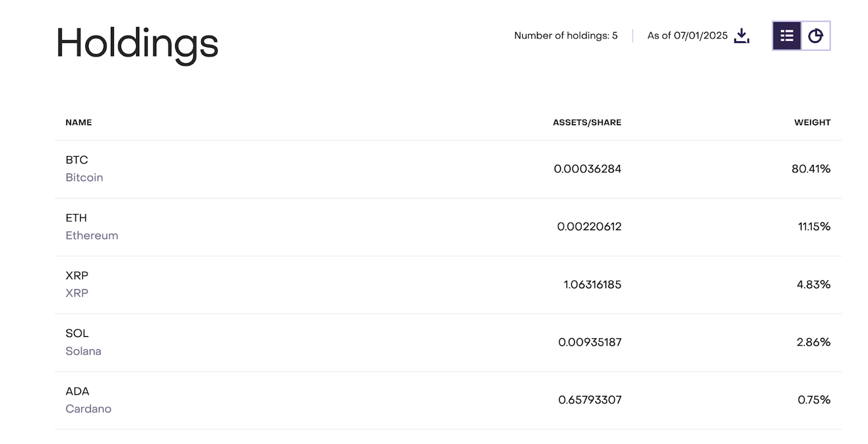
Task: Click the ASSETS/SHARE column header
Action: pyautogui.click(x=587, y=123)
